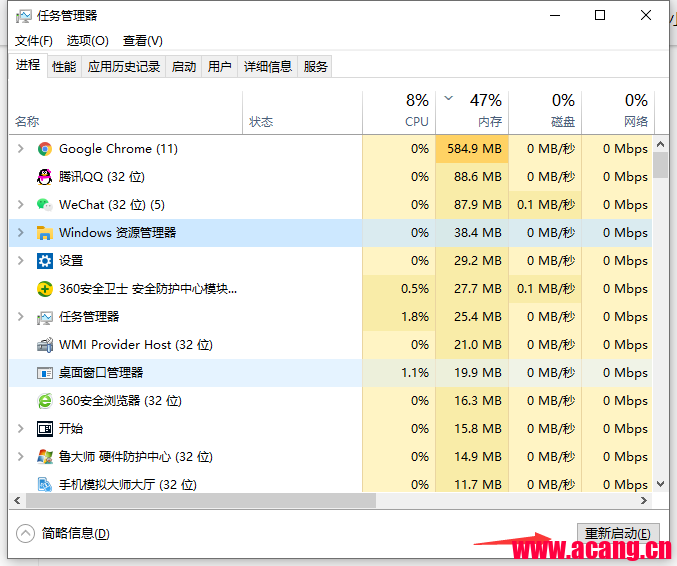Click the horizontal scrollbar thumb
Viewport: 677px width, 566px height.
[201, 501]
